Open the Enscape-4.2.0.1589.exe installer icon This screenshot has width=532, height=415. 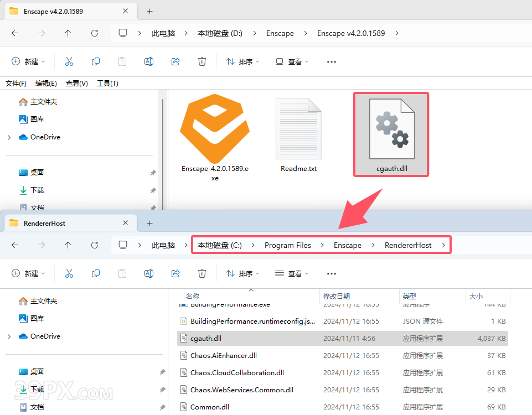pos(214,129)
